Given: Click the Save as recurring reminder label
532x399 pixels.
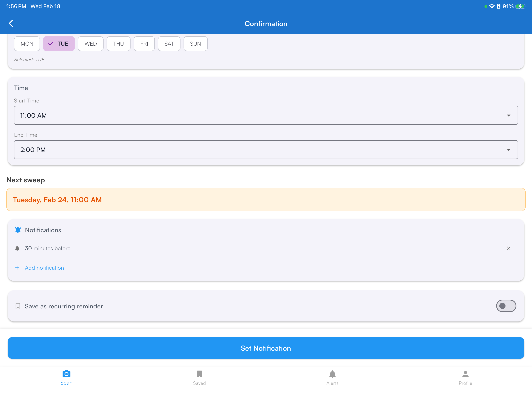Looking at the screenshot, I should (64, 306).
